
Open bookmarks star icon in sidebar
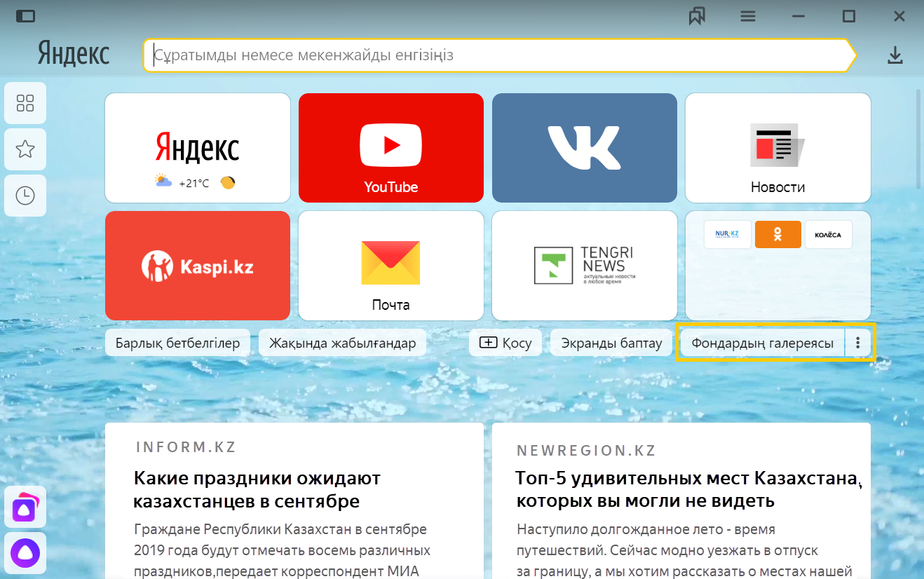[25, 149]
